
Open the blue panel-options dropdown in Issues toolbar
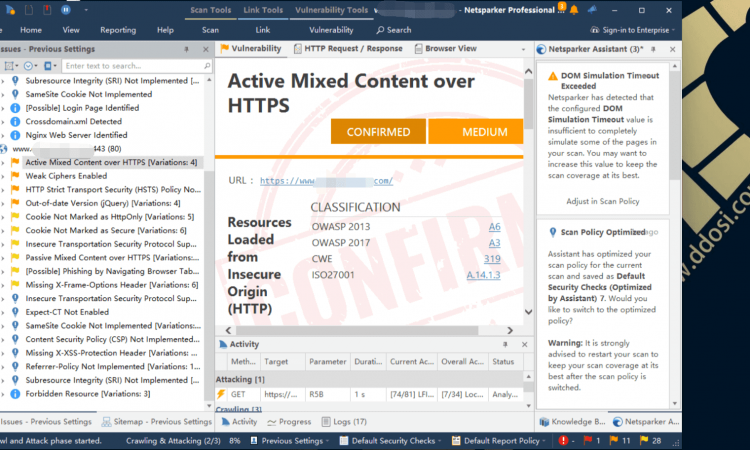(50, 66)
